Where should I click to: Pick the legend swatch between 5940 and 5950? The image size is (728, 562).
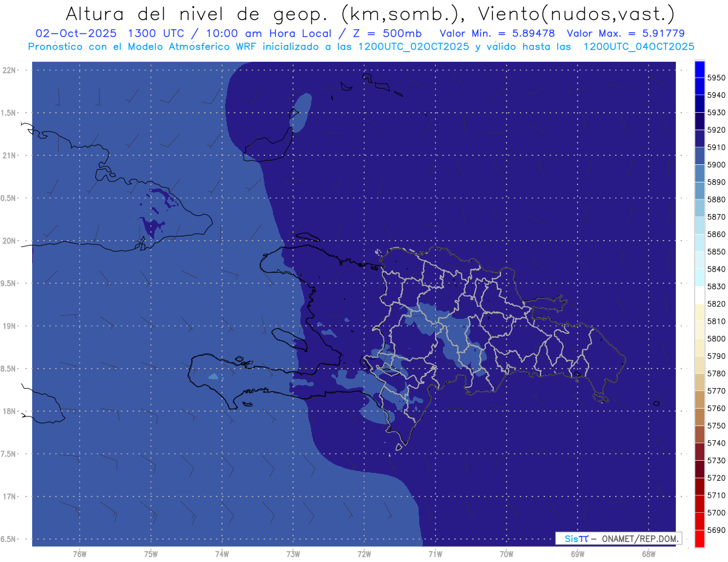pos(699,86)
